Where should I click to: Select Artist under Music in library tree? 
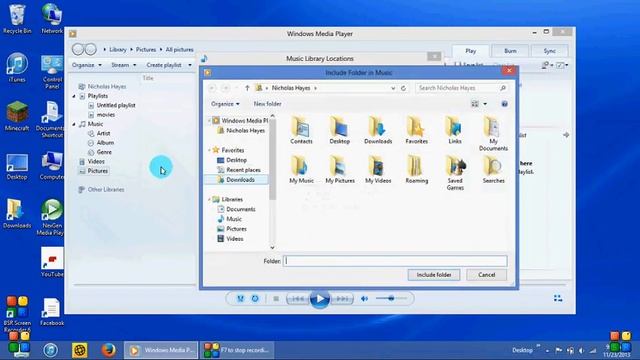click(x=99, y=133)
